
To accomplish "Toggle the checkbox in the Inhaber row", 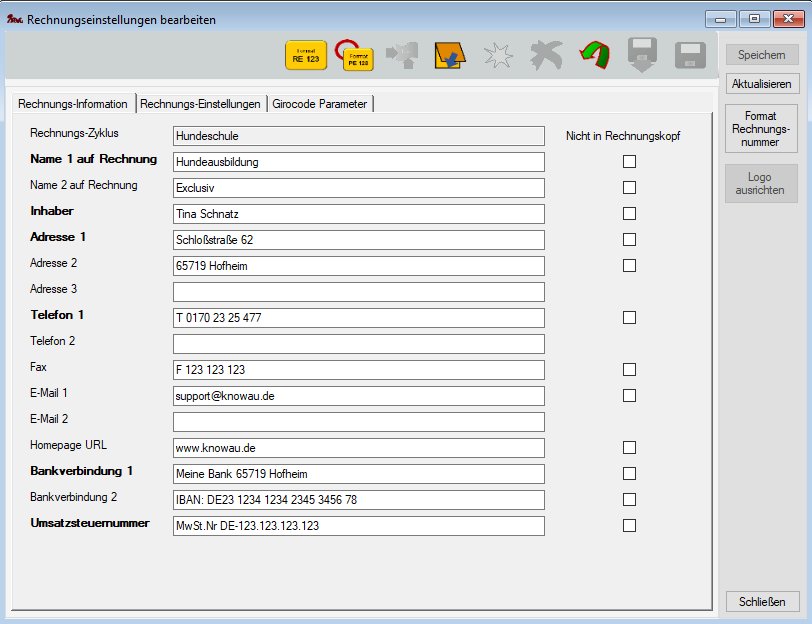I will point(629,213).
